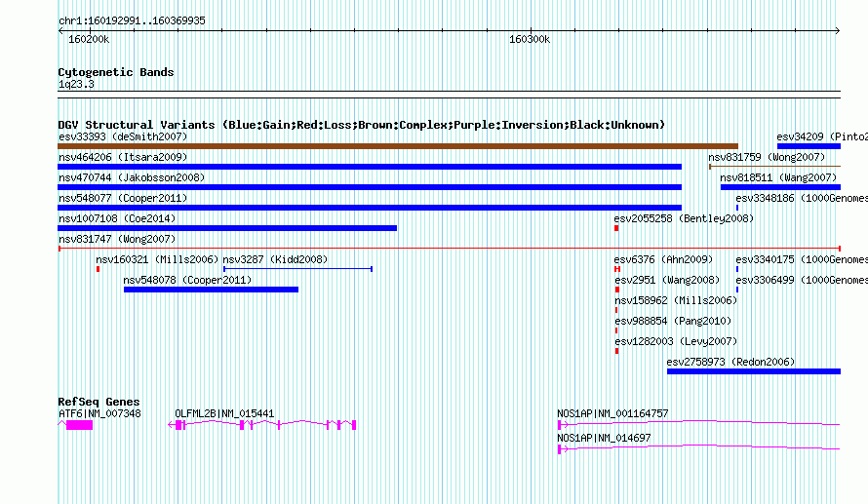
Task: Click the nsv1007108 blue variant bar
Action: pyautogui.click(x=227, y=228)
